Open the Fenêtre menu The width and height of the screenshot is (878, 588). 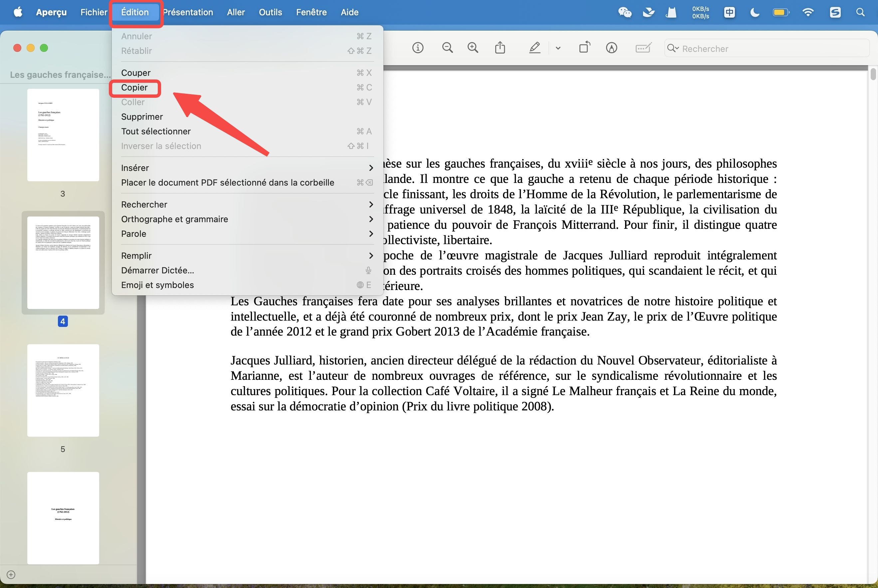point(312,12)
